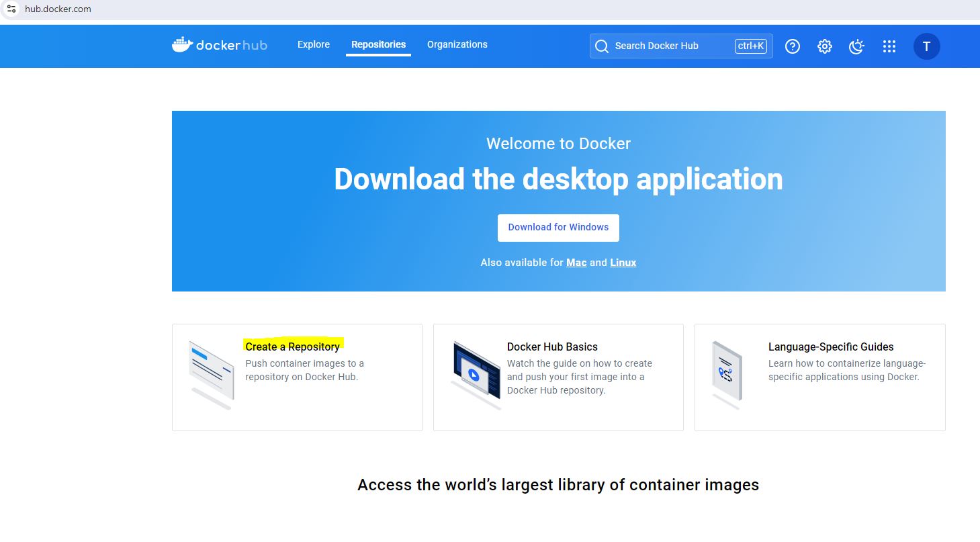Open the Create a Repository heading
Image resolution: width=980 pixels, height=542 pixels.
[x=292, y=347]
